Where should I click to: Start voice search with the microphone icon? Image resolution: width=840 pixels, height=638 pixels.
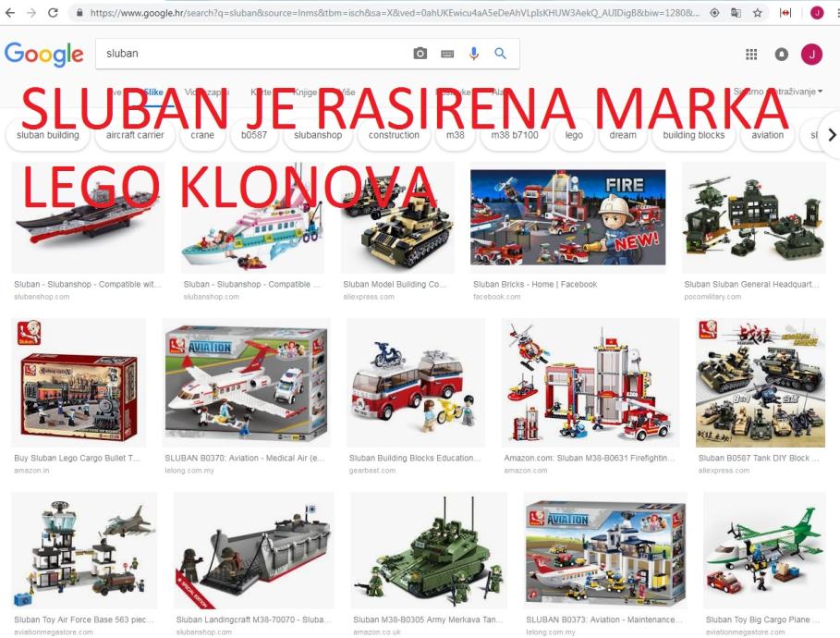pos(473,54)
